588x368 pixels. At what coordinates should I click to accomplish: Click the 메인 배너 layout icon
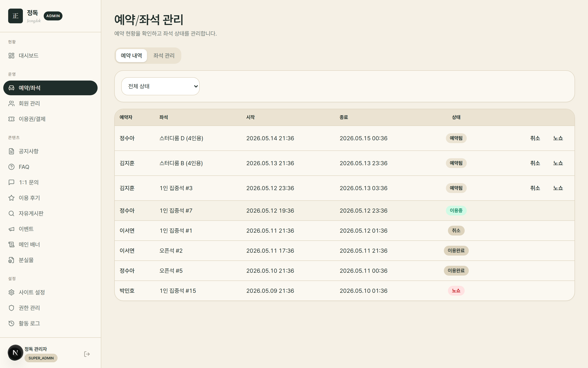[11, 245]
